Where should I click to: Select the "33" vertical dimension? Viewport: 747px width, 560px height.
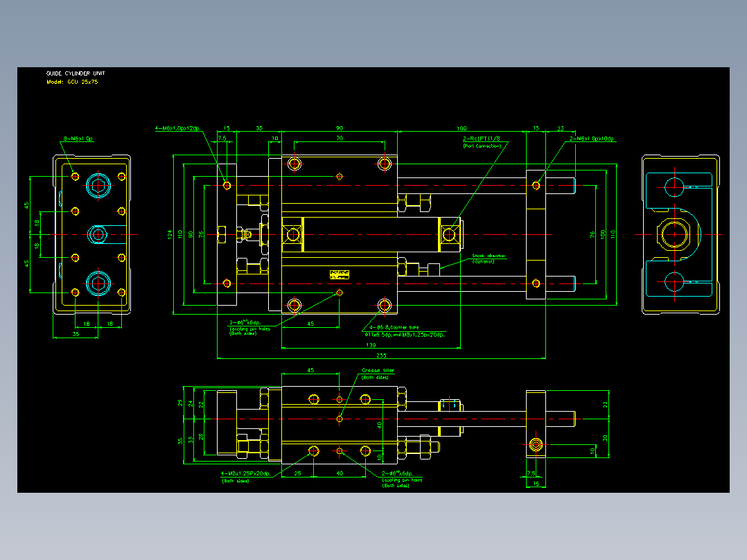pos(191,440)
